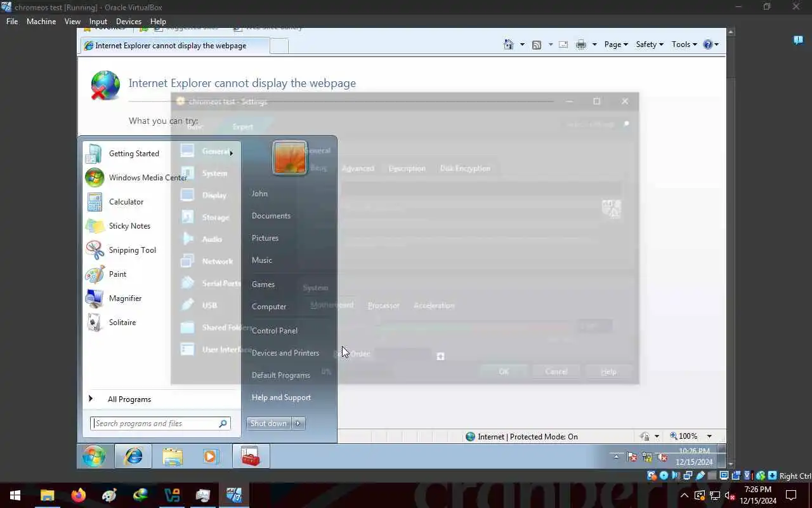
Task: Launch Windows Media Player from guest taskbar
Action: (211, 456)
